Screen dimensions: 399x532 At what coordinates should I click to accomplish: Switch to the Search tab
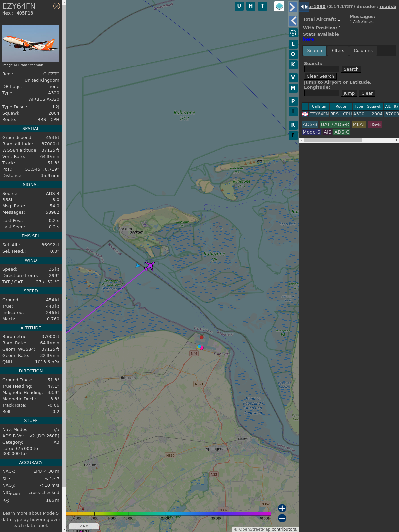point(314,51)
